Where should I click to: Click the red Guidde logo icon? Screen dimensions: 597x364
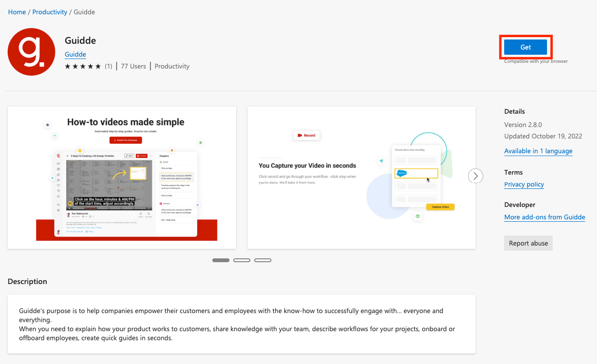(x=31, y=51)
